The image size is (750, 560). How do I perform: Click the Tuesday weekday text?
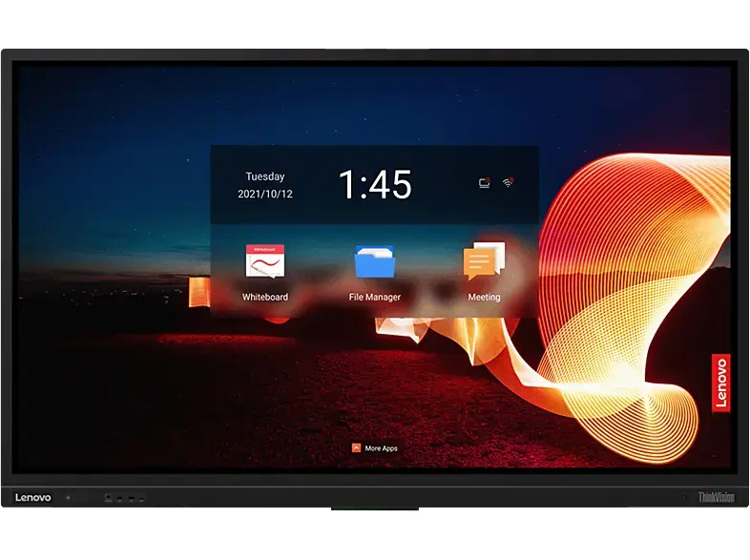pyautogui.click(x=264, y=176)
